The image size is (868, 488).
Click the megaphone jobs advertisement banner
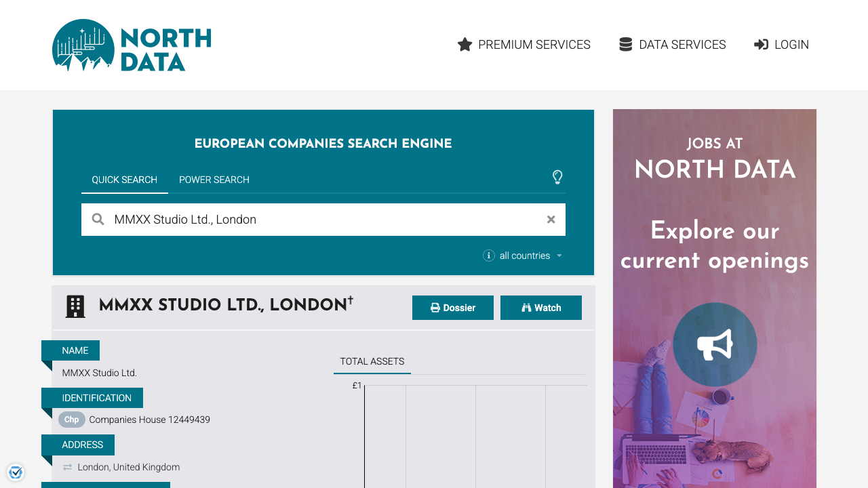[715, 344]
